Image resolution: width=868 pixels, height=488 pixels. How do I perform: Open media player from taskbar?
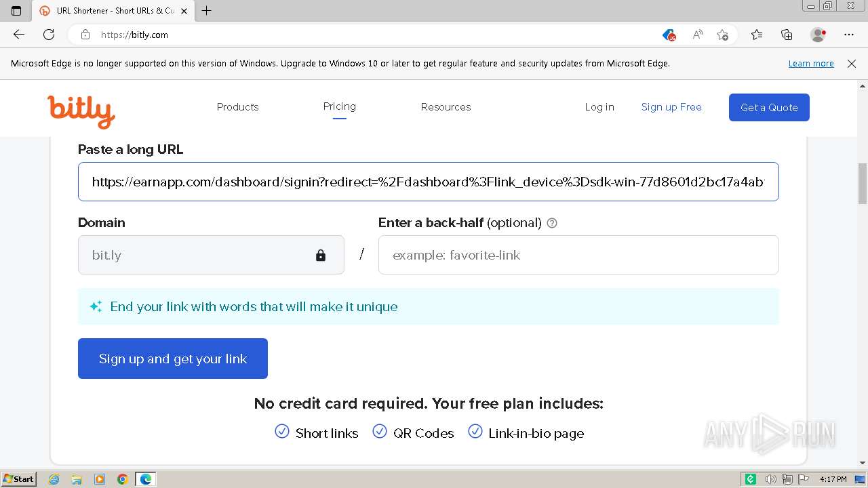coord(100,479)
